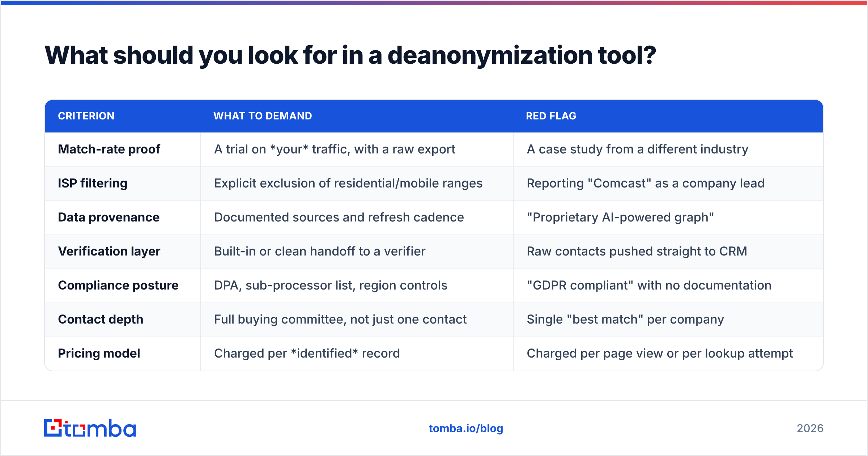868x456 pixels.
Task: Click the "2026" year text
Action: pyautogui.click(x=810, y=428)
